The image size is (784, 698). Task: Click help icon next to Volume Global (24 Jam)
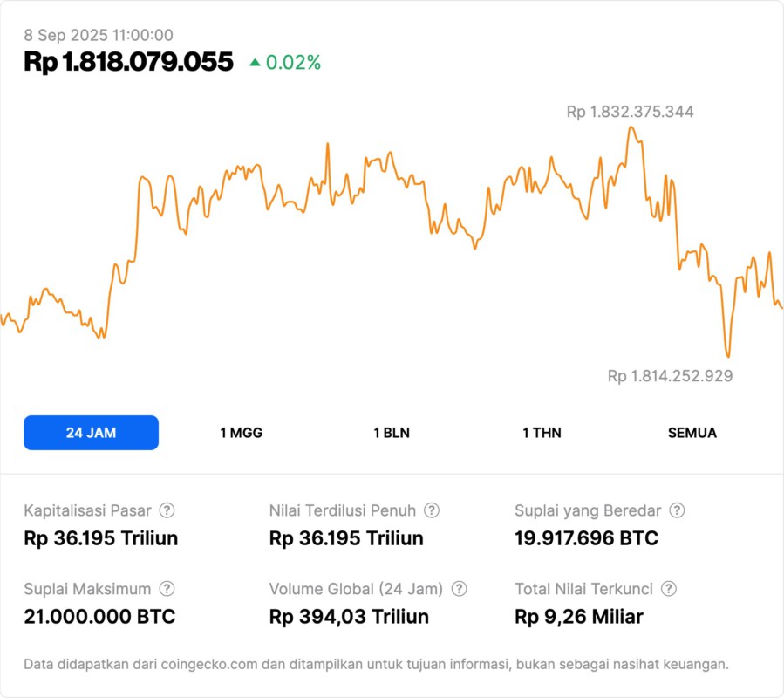click(x=459, y=589)
